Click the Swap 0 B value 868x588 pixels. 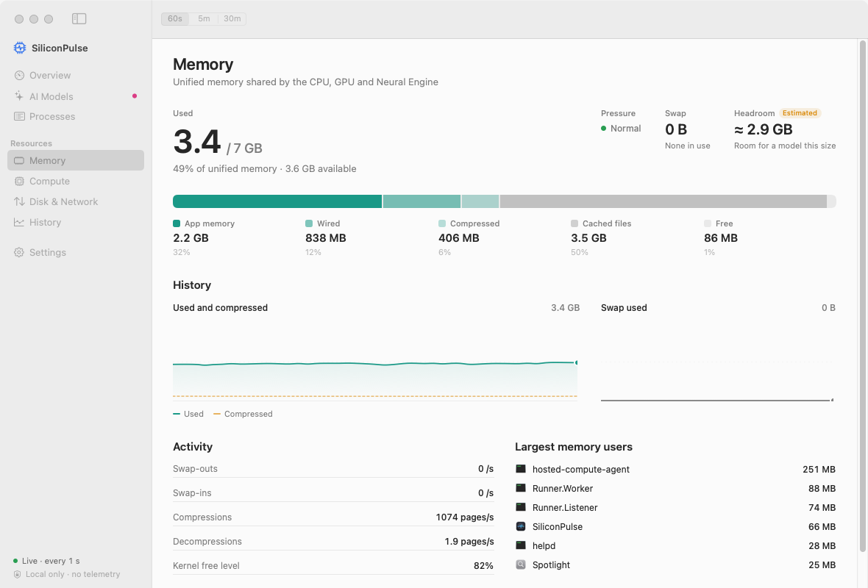coord(676,129)
